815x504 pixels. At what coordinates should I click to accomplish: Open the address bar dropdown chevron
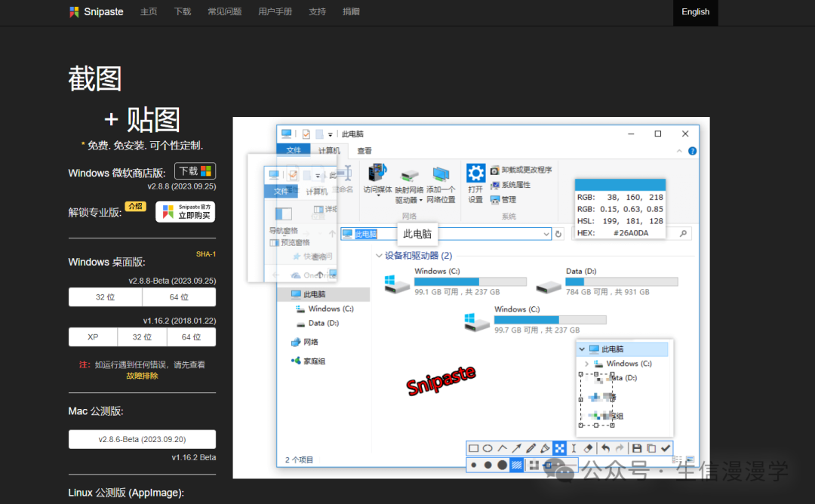pyautogui.click(x=546, y=234)
